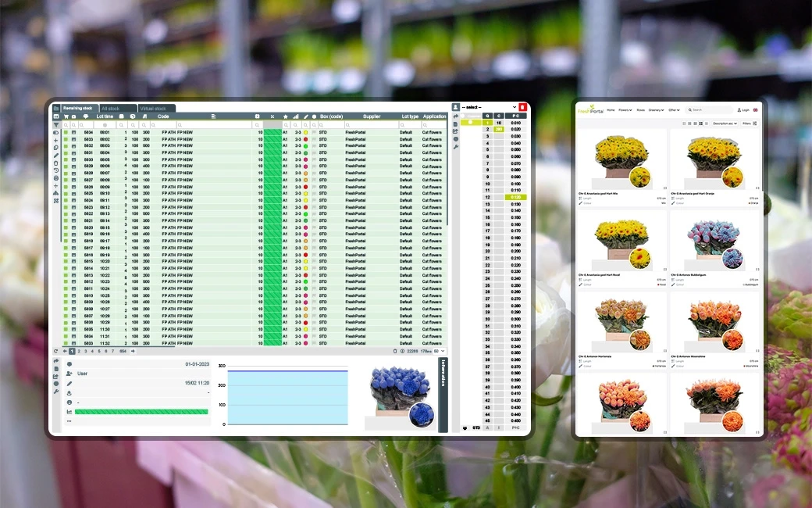Click the wrench icon in pricing sidebar
The height and width of the screenshot is (508, 812).
[456, 147]
